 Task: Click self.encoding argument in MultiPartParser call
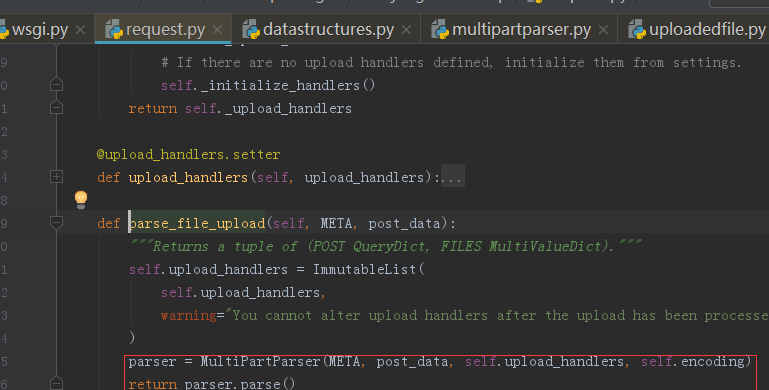pyautogui.click(x=692, y=362)
